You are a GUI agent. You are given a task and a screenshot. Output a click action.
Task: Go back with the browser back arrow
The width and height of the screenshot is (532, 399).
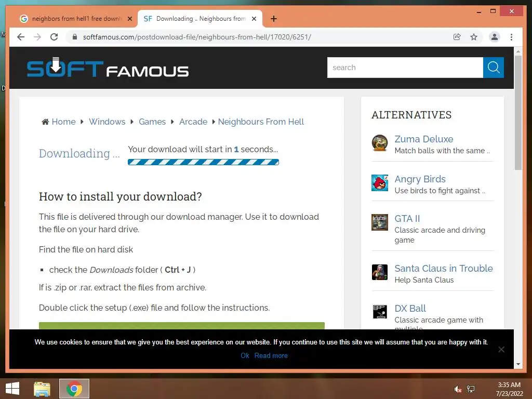pyautogui.click(x=21, y=37)
